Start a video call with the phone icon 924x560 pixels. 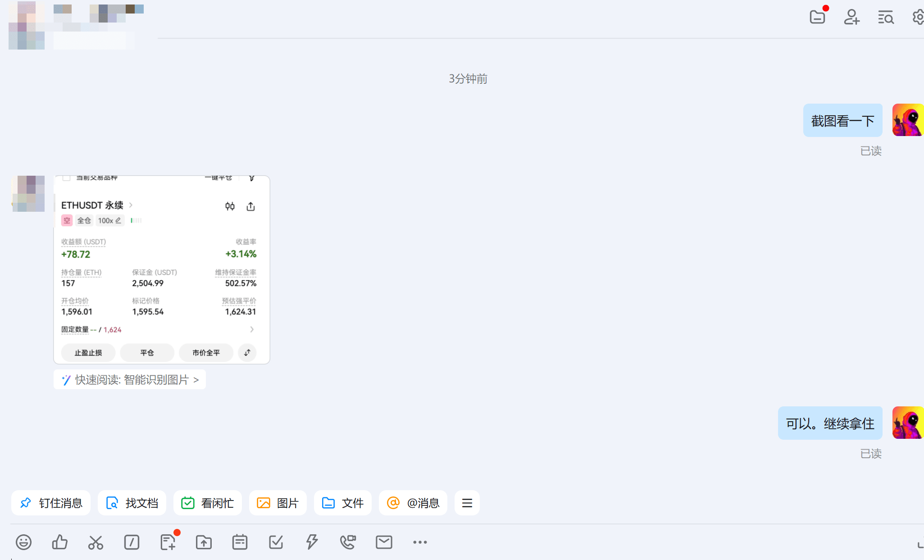point(348,542)
